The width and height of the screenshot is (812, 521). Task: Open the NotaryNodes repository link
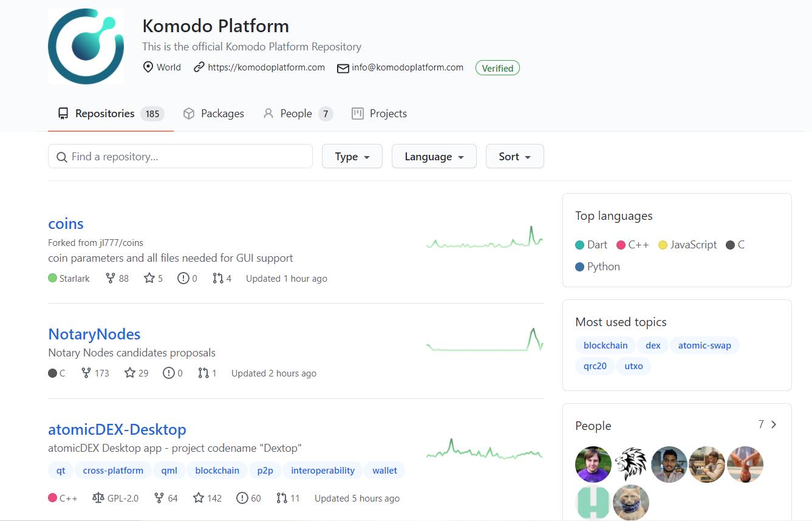pos(94,334)
